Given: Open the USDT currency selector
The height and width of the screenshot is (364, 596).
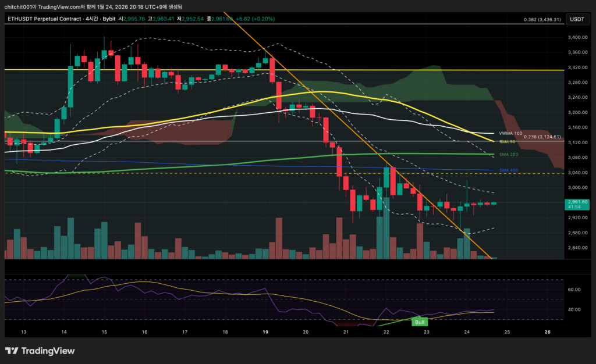Looking at the screenshot, I should (x=576, y=19).
